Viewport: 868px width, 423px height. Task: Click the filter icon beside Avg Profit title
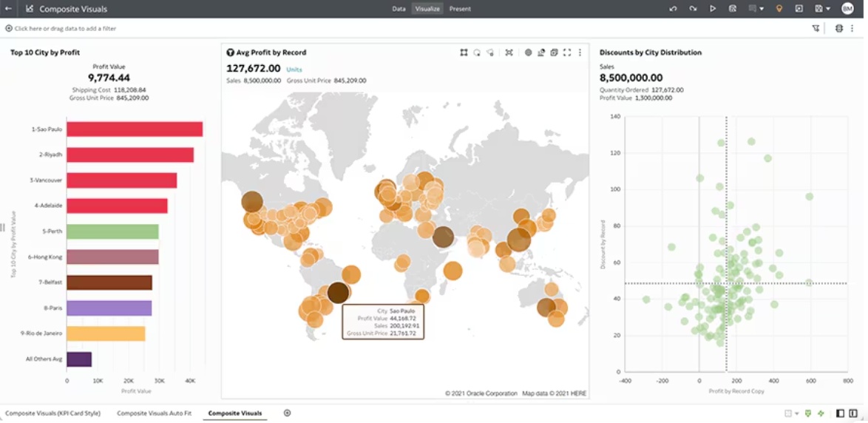click(230, 53)
